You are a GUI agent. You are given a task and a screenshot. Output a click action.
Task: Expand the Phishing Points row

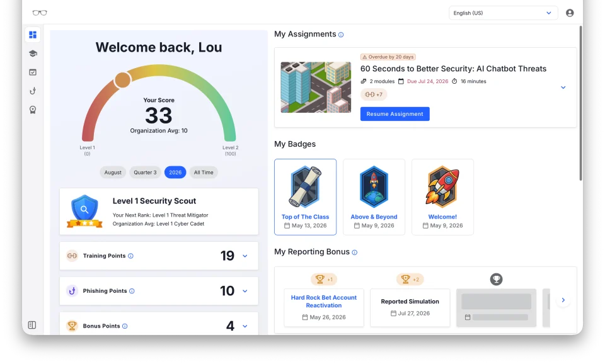[x=245, y=291]
